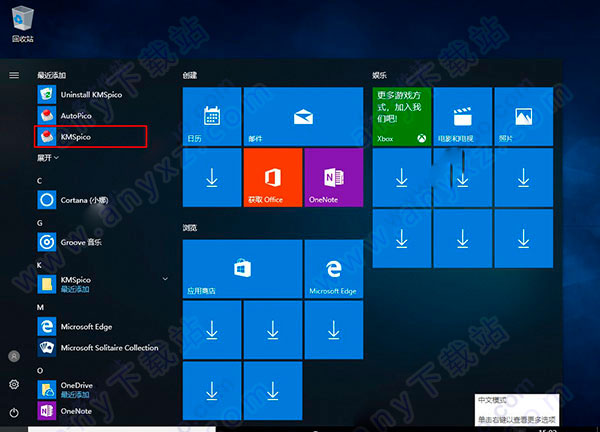Screen dimensions: 600x432
Task: Open Cortana (小娜) from app list
Action: tap(91, 200)
